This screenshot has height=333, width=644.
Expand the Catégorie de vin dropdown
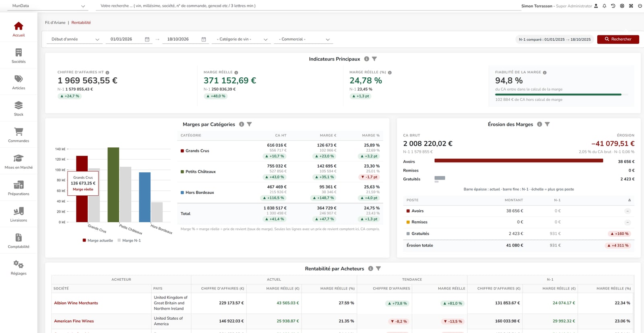(242, 39)
